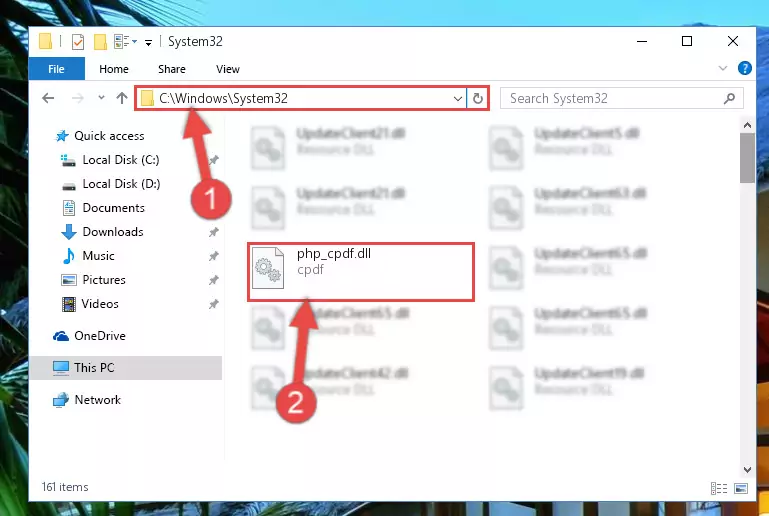Open the recent locations dropdown arrow
Screen dimensions: 769x516
coord(101,98)
